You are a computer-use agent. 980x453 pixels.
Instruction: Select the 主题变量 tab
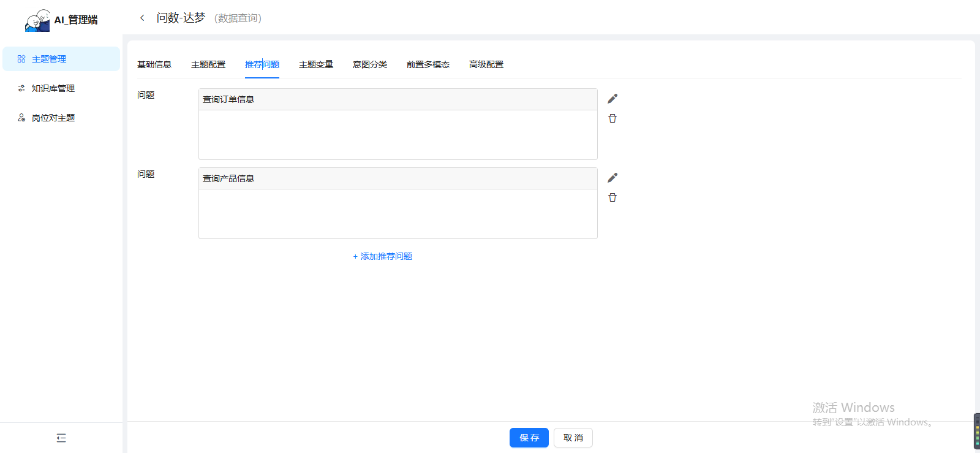coord(316,64)
